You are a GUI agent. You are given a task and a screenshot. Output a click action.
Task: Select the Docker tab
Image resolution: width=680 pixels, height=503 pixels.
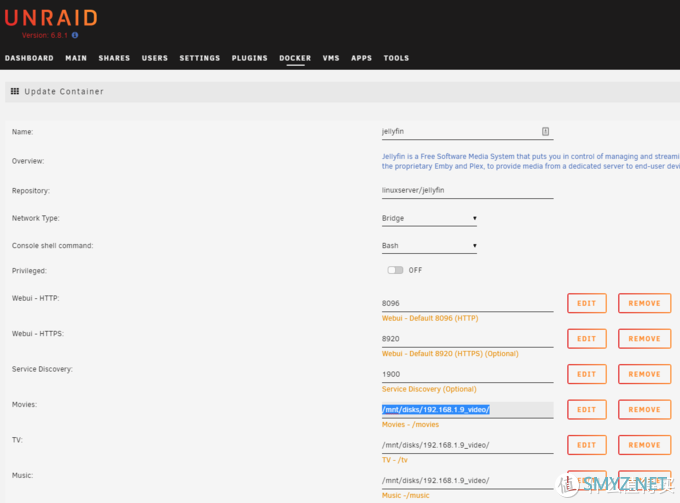tap(295, 58)
